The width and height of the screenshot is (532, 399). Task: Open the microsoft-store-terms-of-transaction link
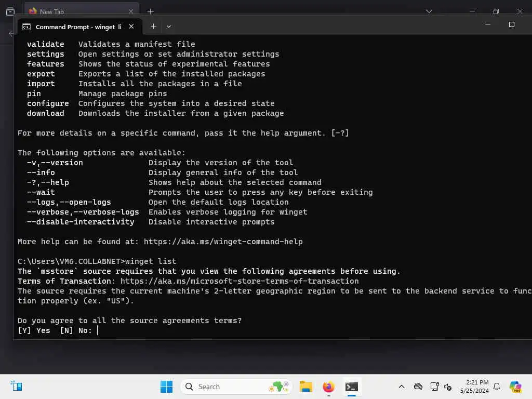click(239, 281)
